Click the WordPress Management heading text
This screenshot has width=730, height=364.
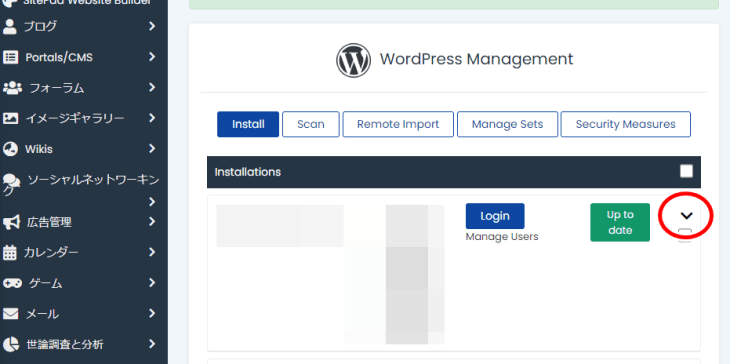(x=476, y=60)
